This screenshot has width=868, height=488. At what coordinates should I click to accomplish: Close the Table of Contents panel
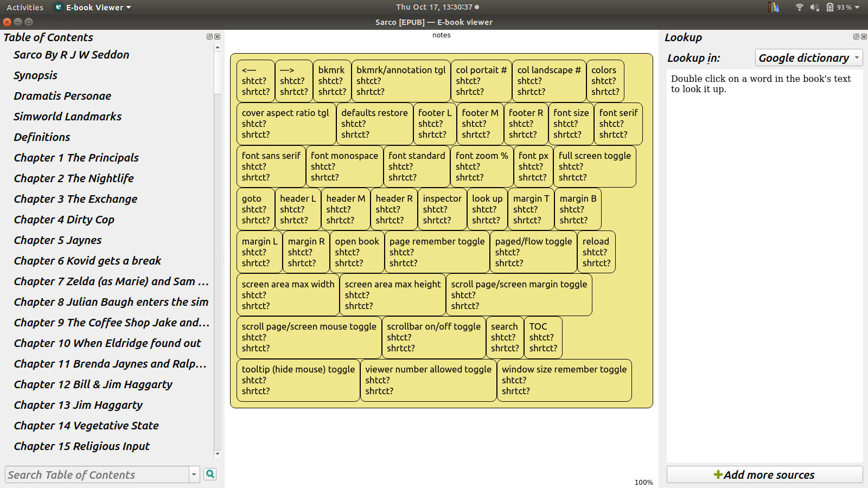(218, 37)
